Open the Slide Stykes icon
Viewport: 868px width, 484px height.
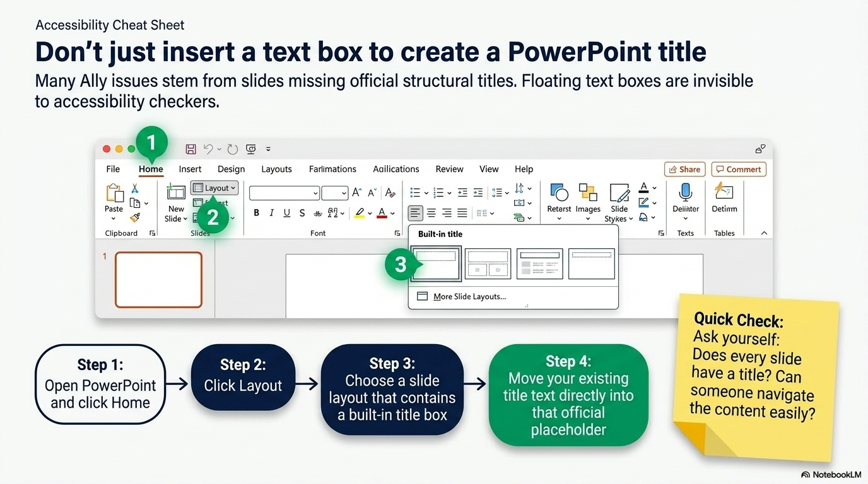(619, 192)
